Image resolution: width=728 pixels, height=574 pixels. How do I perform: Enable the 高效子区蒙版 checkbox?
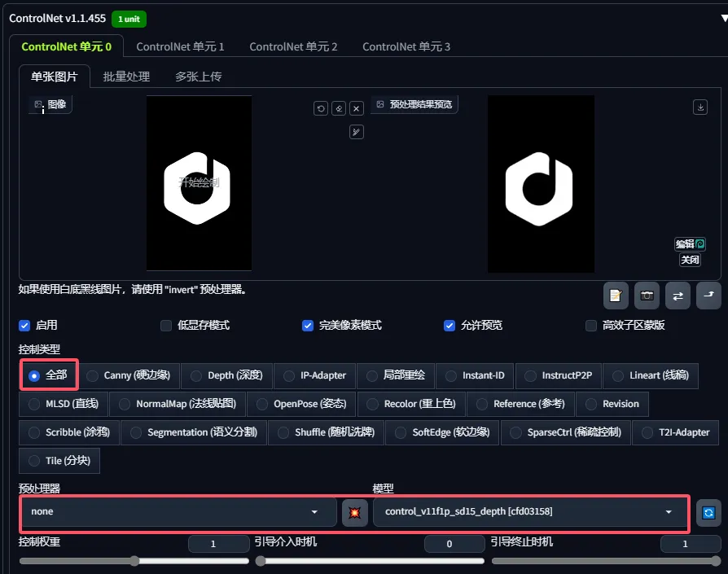pos(590,326)
